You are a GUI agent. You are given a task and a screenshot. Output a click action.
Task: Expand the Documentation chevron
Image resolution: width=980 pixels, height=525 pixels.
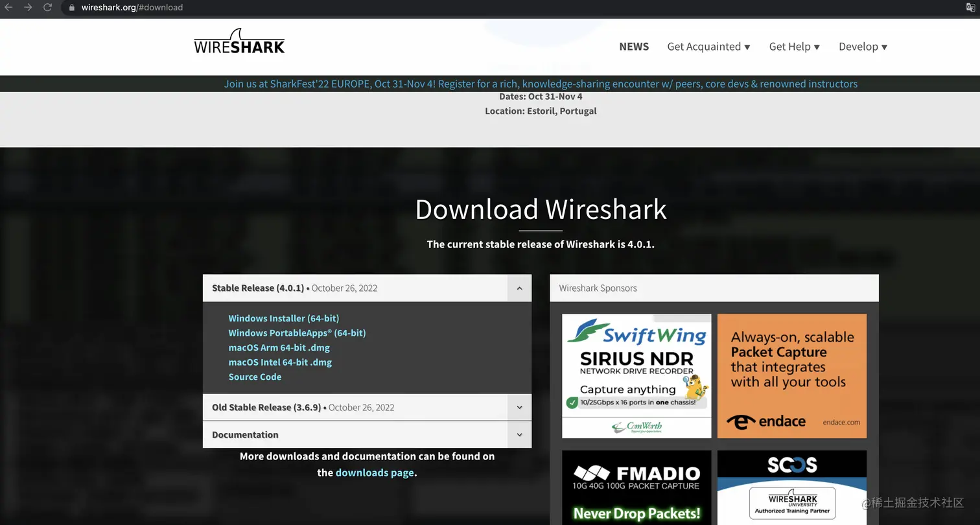click(519, 435)
